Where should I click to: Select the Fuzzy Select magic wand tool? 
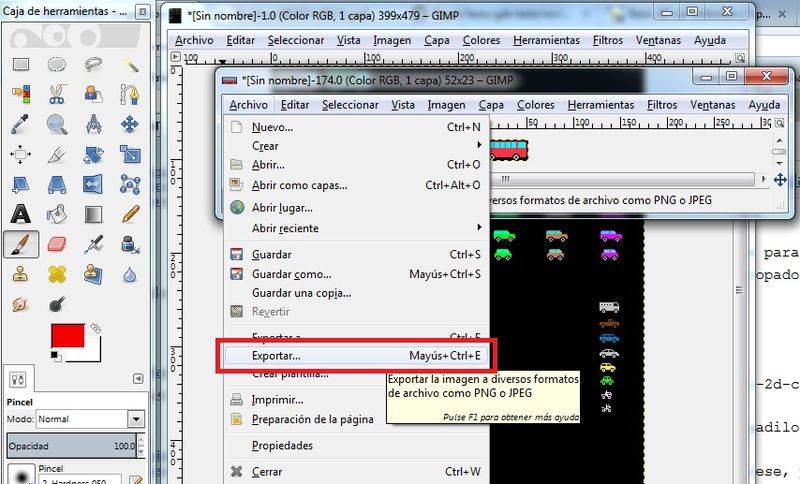click(x=130, y=65)
